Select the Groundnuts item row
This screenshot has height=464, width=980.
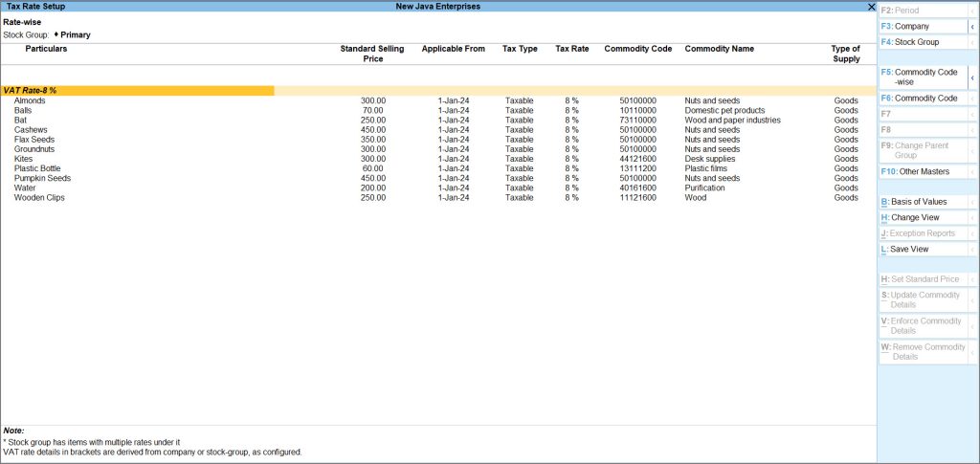tap(437, 149)
